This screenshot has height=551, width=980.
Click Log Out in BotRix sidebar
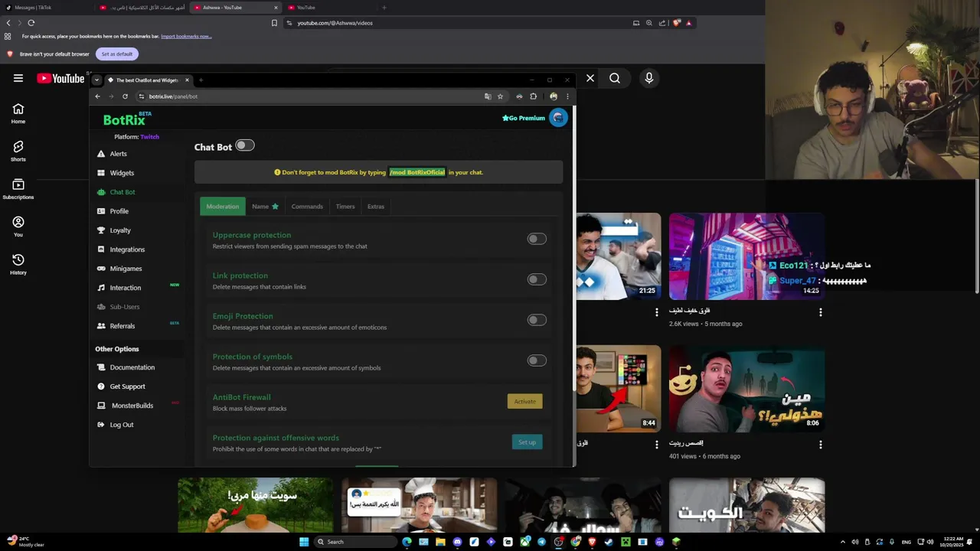115,425
